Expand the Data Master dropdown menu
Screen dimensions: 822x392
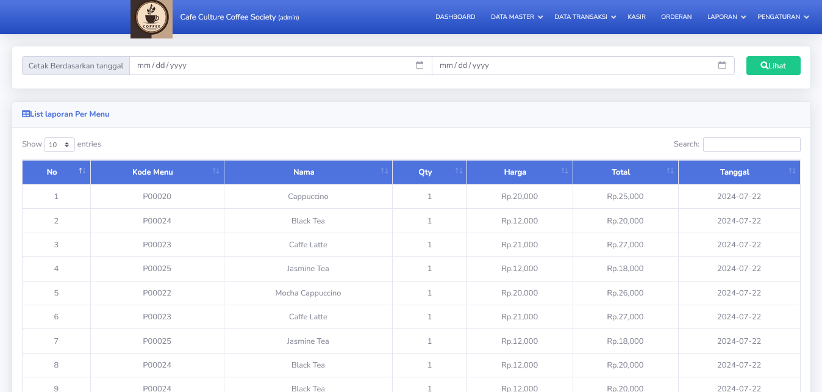coord(516,17)
